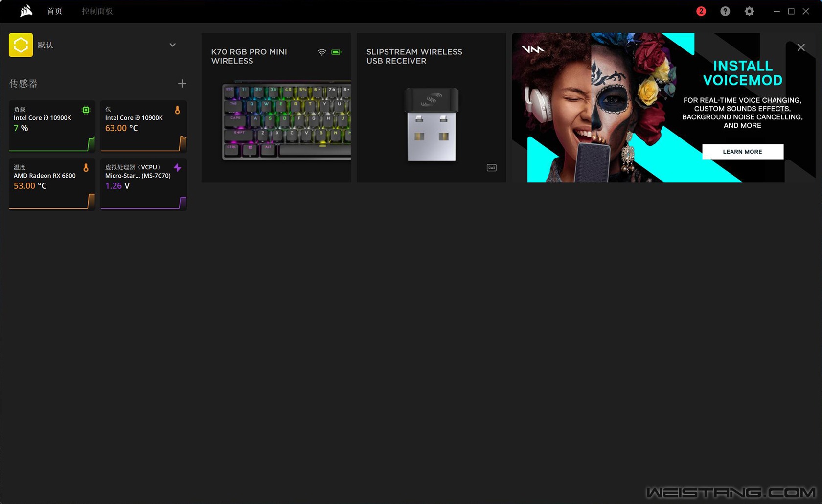
Task: Maximize the iCUE window
Action: click(791, 11)
